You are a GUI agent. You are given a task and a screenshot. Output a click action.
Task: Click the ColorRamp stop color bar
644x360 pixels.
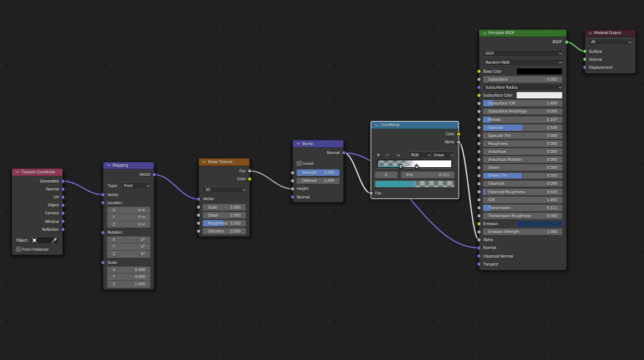[x=414, y=184]
